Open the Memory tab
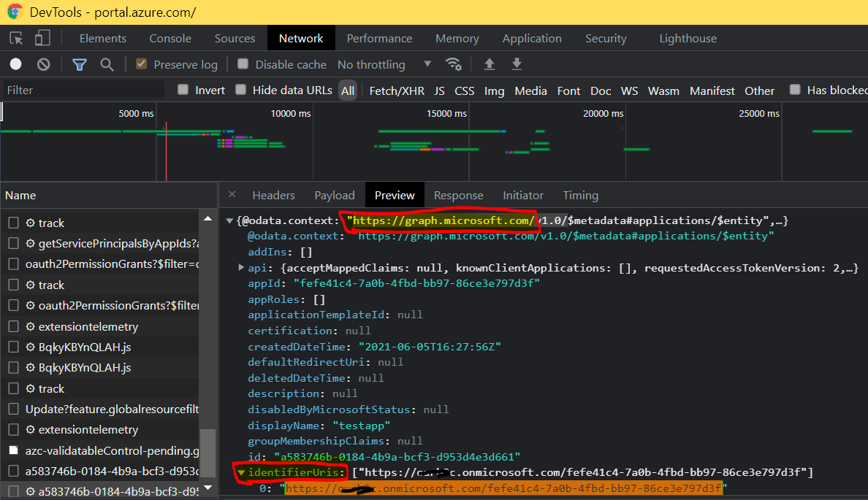The width and height of the screenshot is (868, 500). (x=457, y=38)
